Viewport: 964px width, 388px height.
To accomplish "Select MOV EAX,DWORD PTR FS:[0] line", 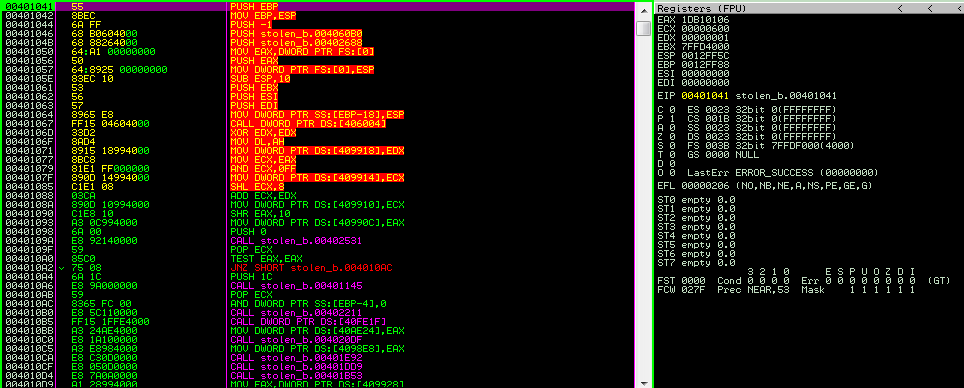I will click(302, 52).
